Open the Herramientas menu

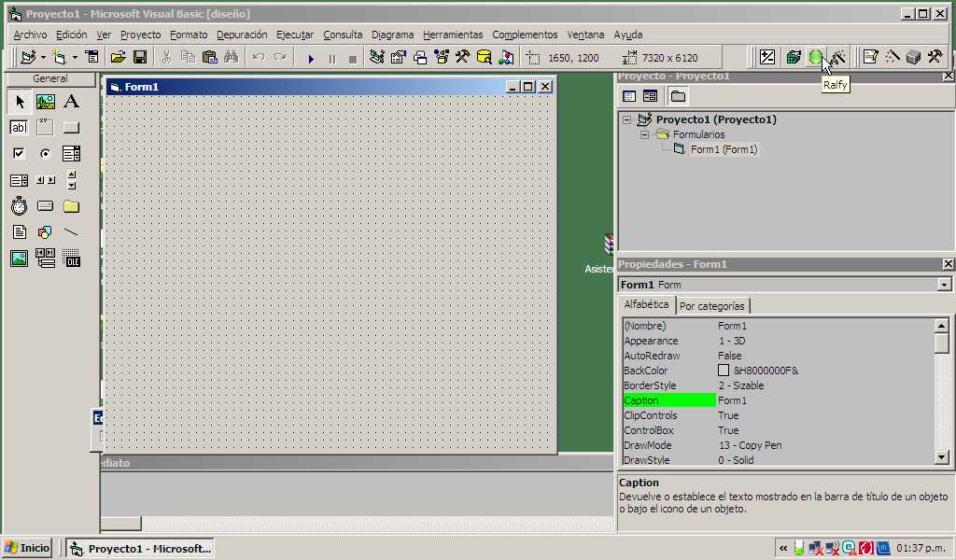[x=453, y=35]
